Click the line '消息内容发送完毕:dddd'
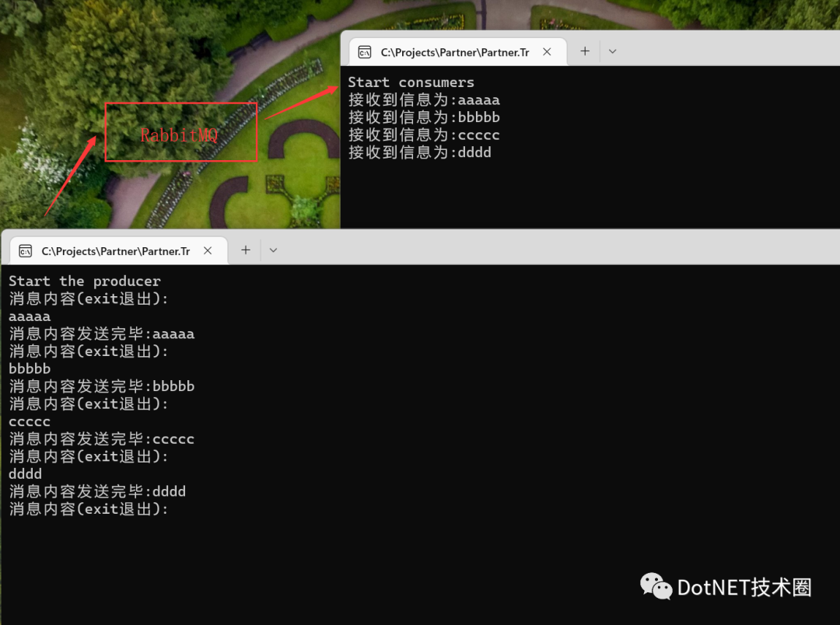The image size is (840, 625). coord(97,491)
